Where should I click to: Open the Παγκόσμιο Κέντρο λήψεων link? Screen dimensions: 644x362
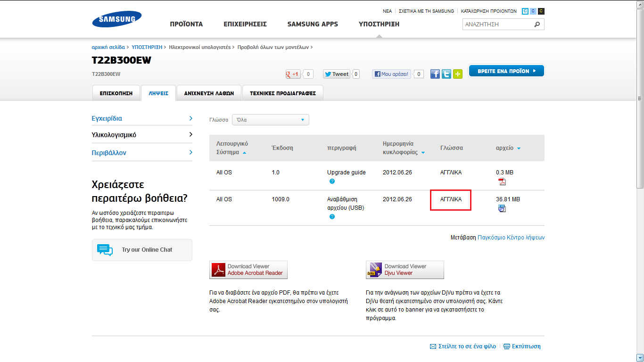tap(511, 238)
